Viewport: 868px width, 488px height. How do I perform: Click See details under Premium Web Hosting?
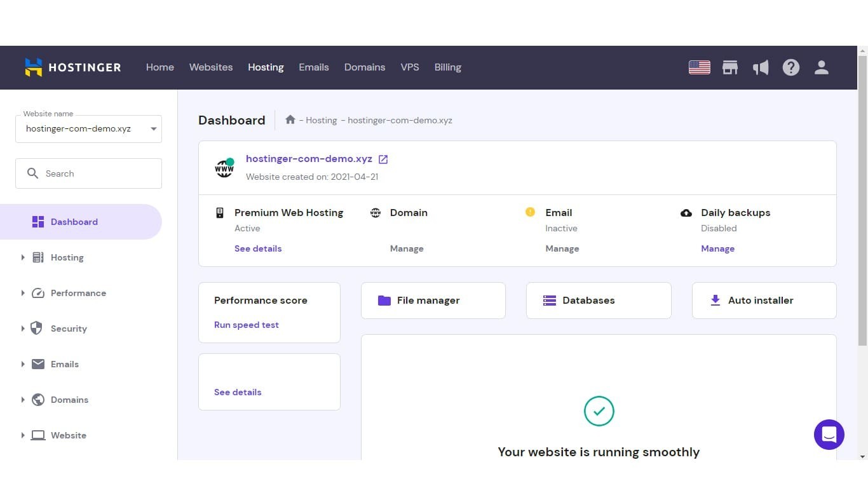pyautogui.click(x=258, y=248)
